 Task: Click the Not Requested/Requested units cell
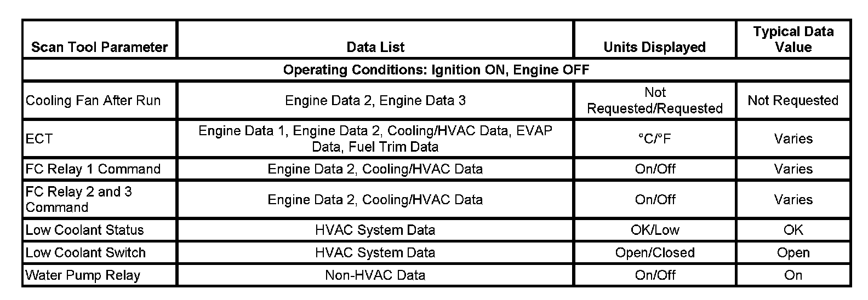point(654,101)
